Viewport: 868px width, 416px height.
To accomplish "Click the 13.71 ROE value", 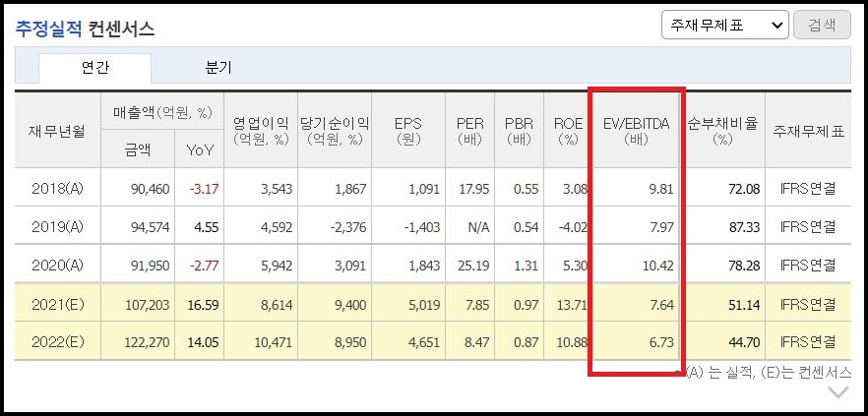I will click(x=572, y=305).
